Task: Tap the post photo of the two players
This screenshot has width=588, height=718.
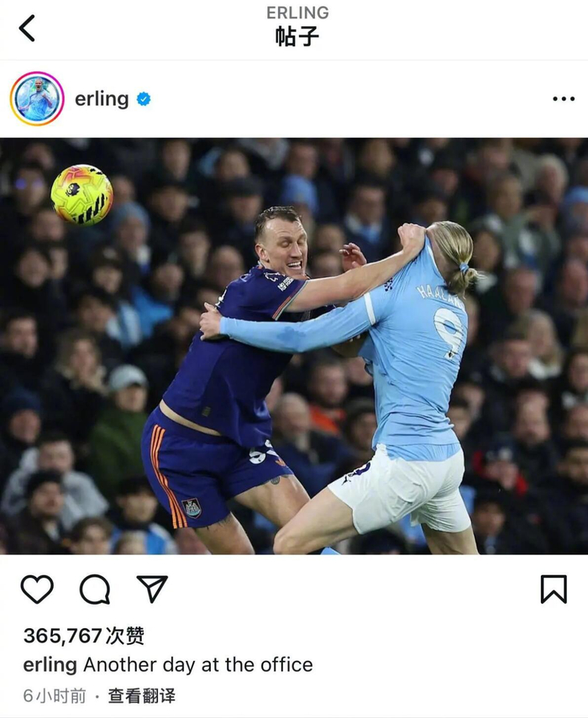Action: point(294,346)
